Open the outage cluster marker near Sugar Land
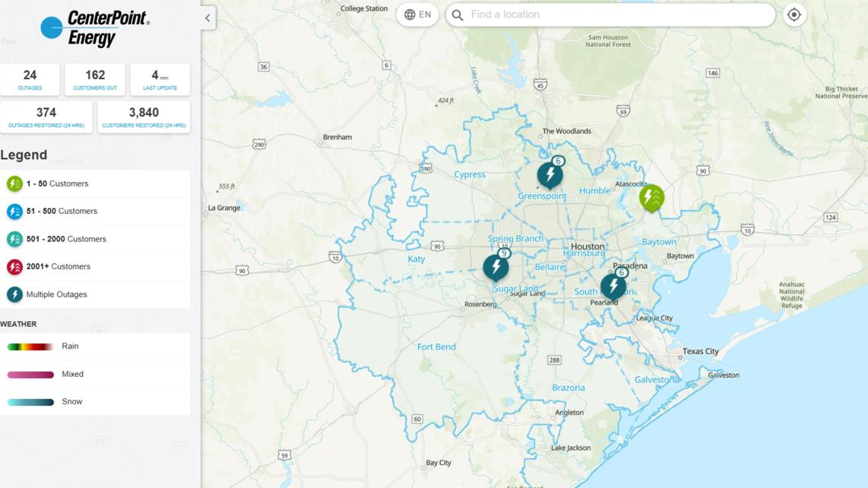This screenshot has height=488, width=868. point(496,267)
